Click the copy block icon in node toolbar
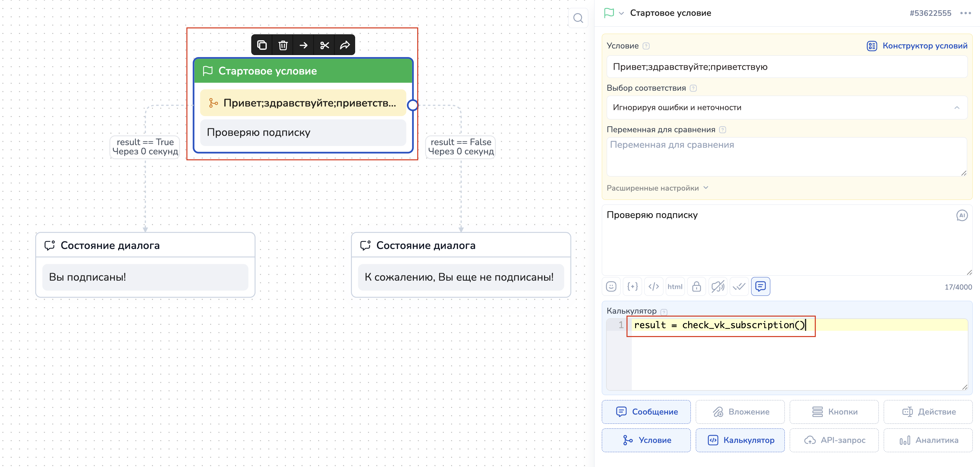The height and width of the screenshot is (467, 980). pos(262,45)
